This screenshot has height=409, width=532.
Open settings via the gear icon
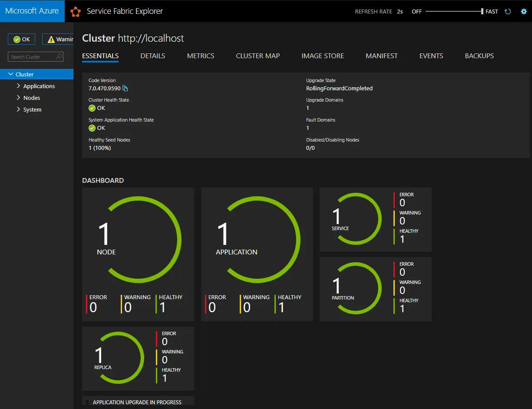pyautogui.click(x=524, y=12)
